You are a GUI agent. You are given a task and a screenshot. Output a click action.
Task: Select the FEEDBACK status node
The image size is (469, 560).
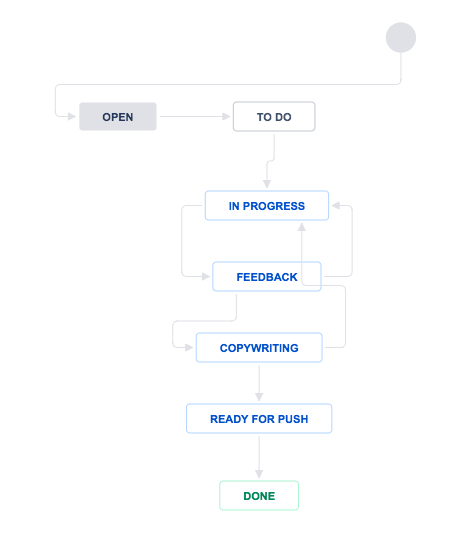pos(267,277)
